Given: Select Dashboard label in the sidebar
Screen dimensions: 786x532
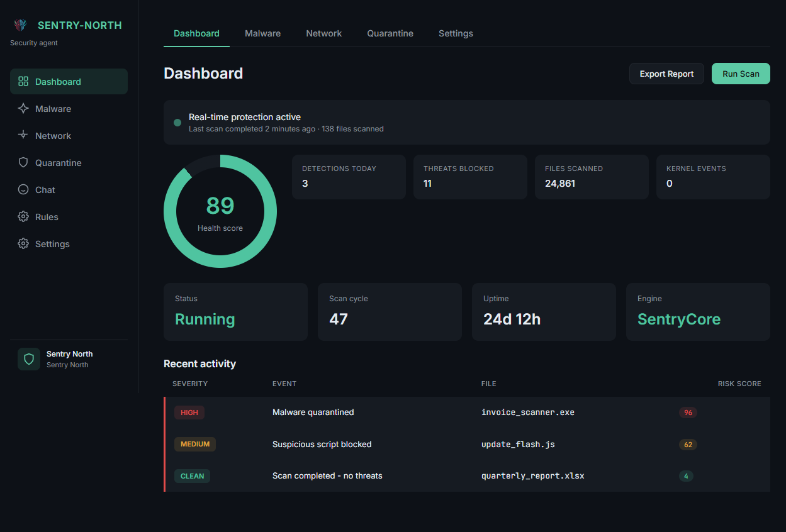Looking at the screenshot, I should (58, 82).
